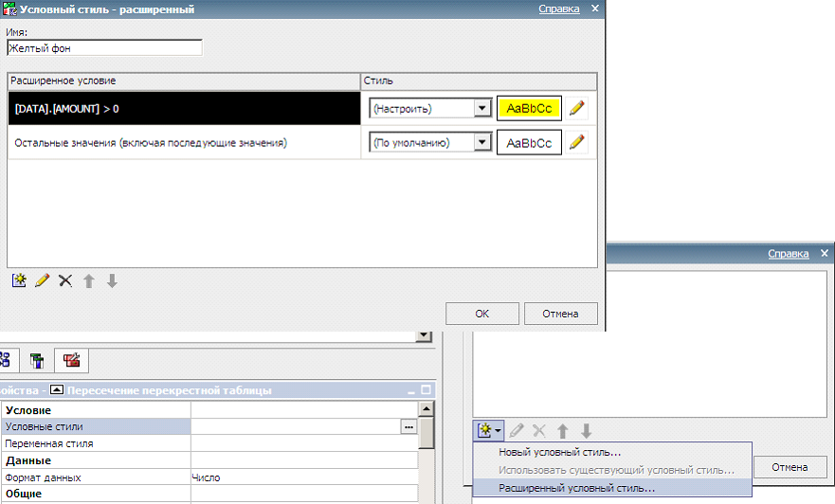Click the pencil icon in the conditions list toolbar

pos(42,280)
